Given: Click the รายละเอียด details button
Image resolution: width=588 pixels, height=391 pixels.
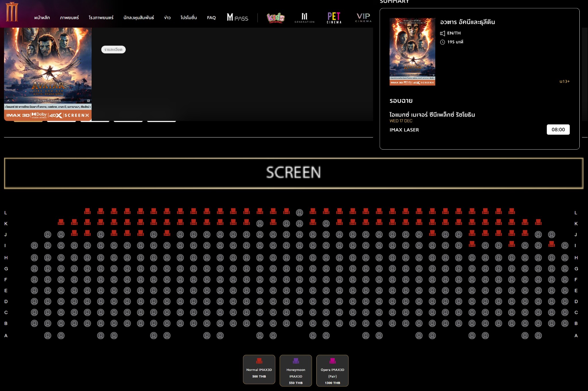Looking at the screenshot, I should pos(113,49).
